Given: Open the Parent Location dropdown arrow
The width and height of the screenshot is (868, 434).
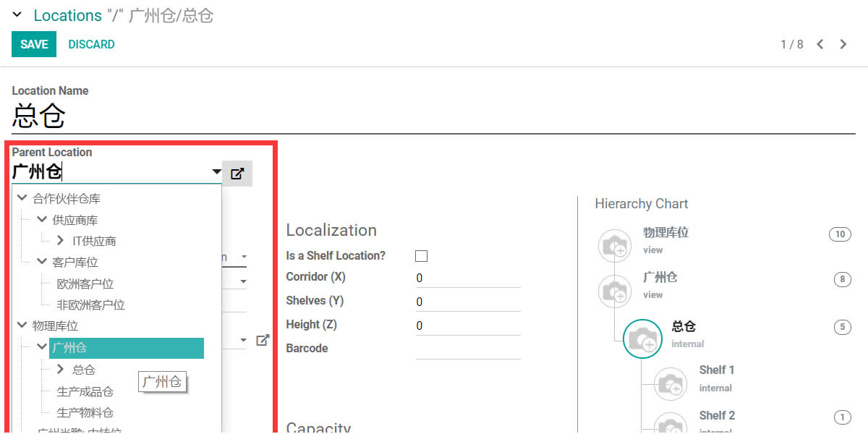Looking at the screenshot, I should [x=216, y=172].
